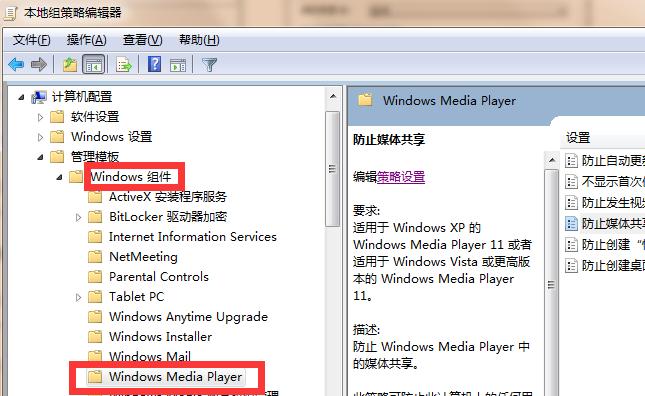
Task: Click policy icon for 防止自动更新 setting
Action: (571, 161)
